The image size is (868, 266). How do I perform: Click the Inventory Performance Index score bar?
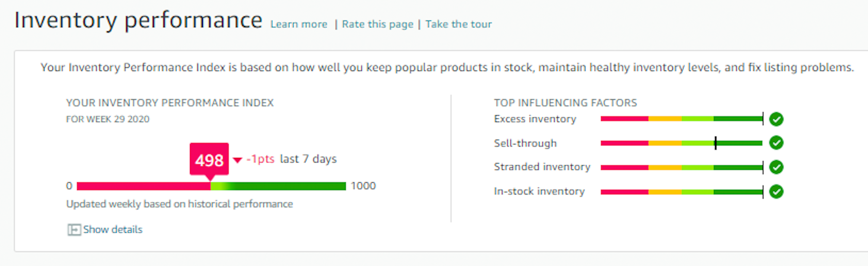pos(211,186)
